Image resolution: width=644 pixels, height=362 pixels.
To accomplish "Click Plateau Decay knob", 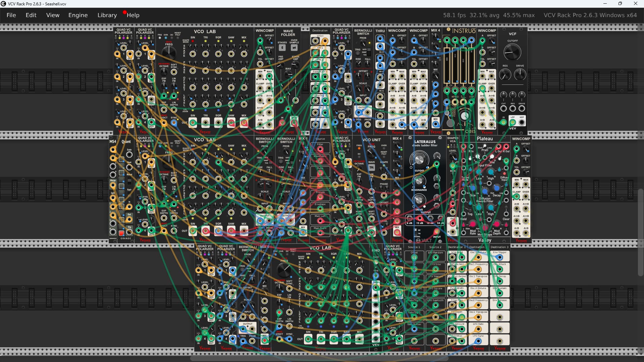I will (x=497, y=188).
